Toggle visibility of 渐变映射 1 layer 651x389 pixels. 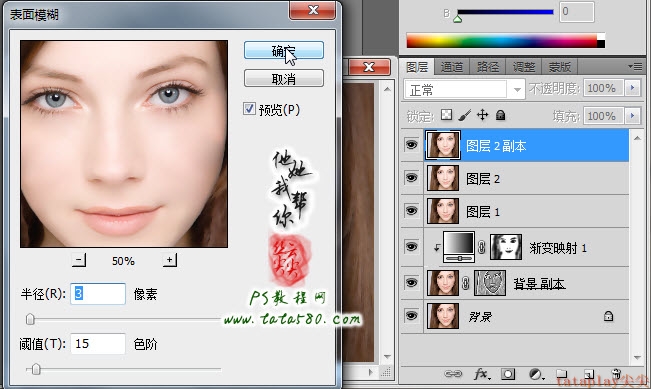pos(411,247)
